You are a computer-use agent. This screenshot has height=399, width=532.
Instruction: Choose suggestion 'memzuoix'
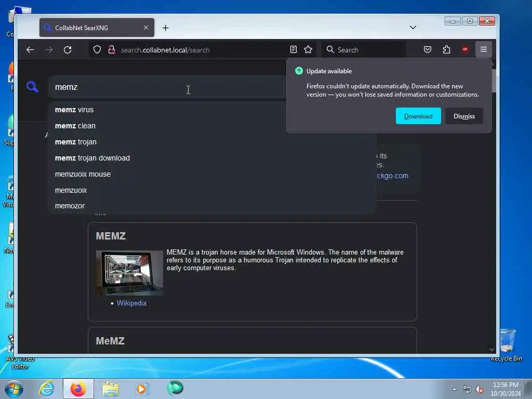coord(212,190)
